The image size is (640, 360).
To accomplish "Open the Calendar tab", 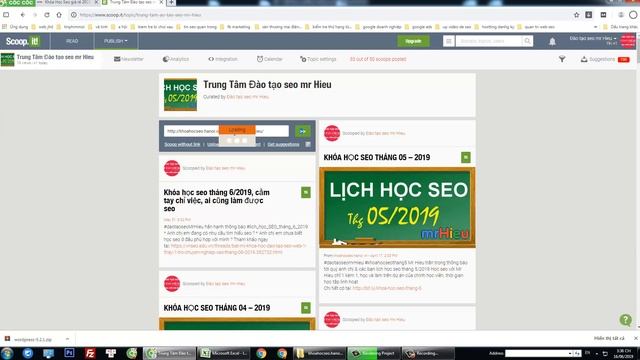I will [269, 59].
